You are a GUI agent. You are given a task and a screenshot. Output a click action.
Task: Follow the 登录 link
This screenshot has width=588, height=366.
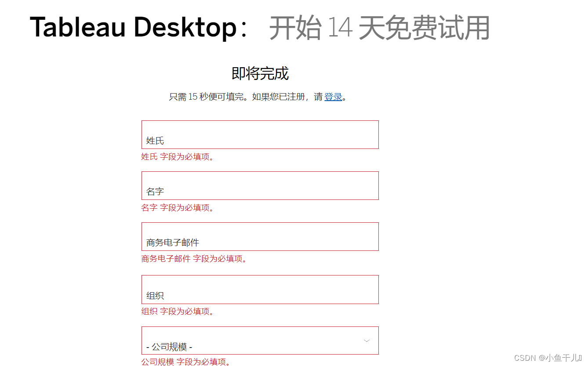click(333, 97)
